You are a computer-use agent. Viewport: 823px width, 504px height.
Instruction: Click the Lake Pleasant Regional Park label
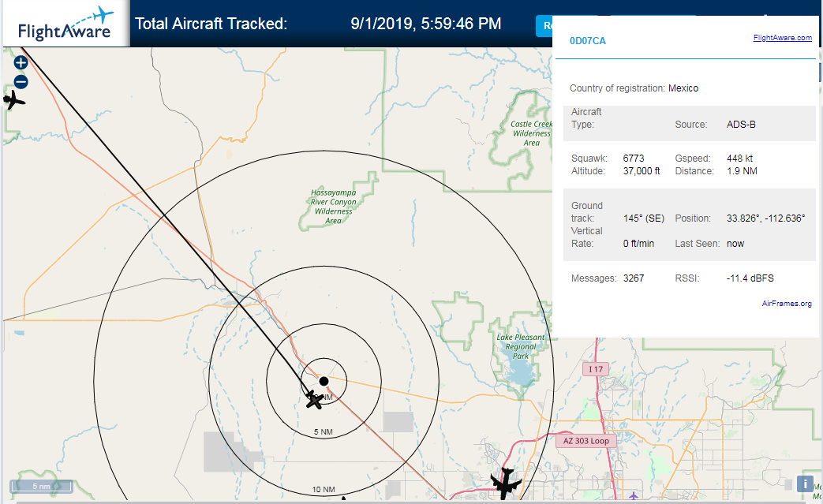click(x=520, y=347)
